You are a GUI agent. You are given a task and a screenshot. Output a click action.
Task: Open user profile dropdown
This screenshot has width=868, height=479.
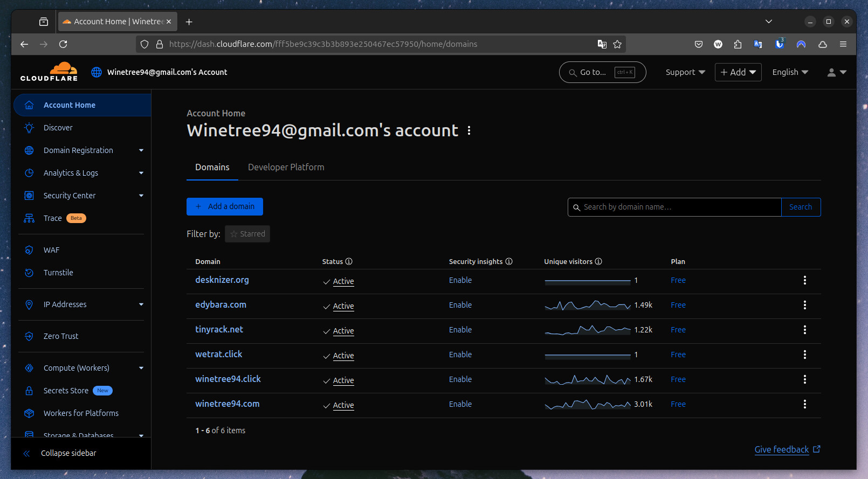(837, 72)
